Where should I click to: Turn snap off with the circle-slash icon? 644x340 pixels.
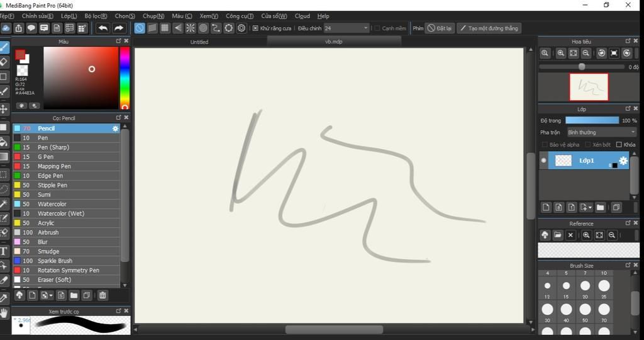(140, 28)
